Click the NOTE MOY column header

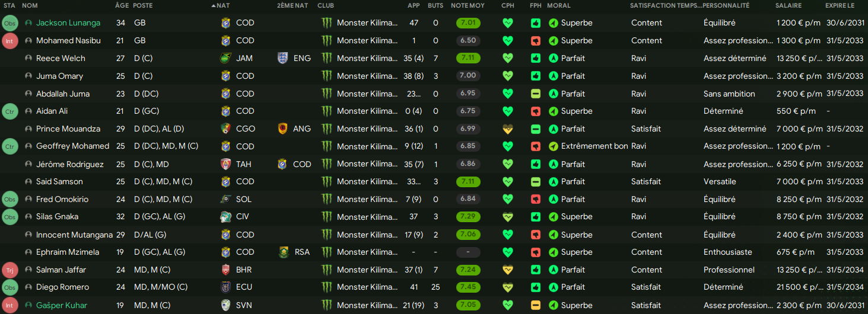[468, 5]
